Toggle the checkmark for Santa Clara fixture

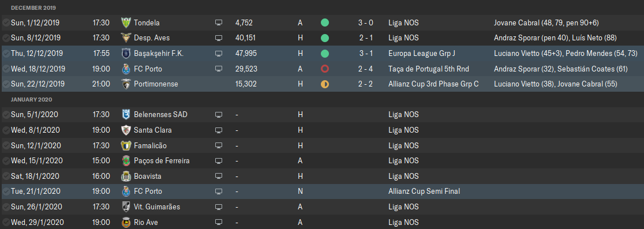coord(6,130)
